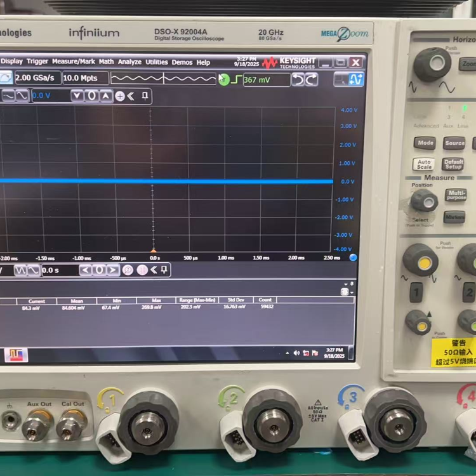This screenshot has width=476, height=476.
Task: Click the taskbar clock showing 3:27 PM
Action: click(x=334, y=353)
